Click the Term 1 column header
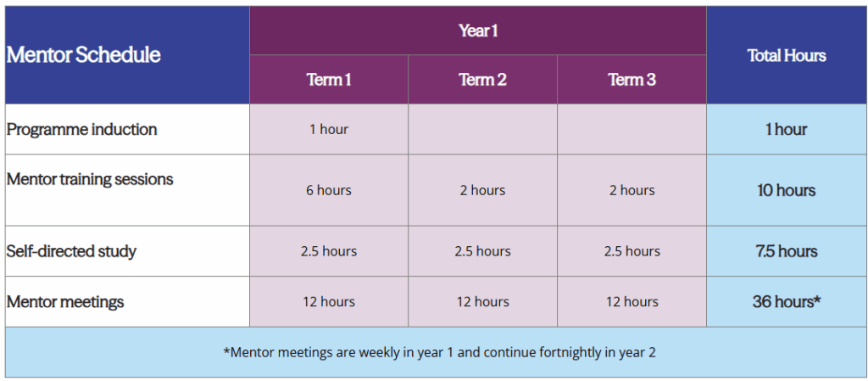868x381 pixels. [329, 80]
